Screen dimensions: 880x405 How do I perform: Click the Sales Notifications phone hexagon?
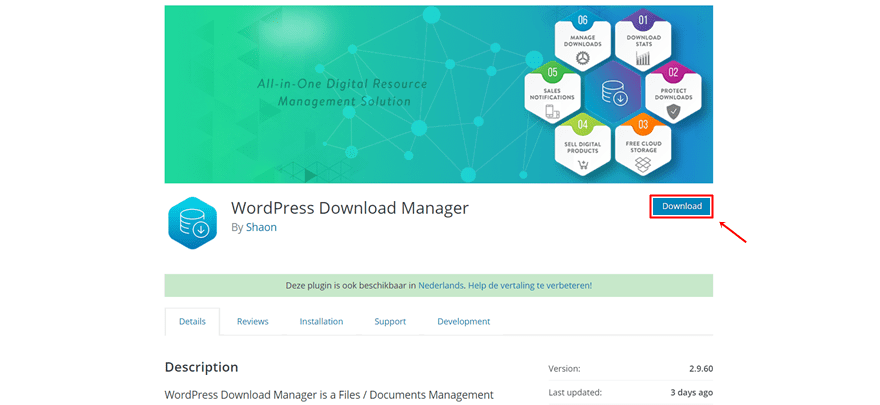coord(552,92)
